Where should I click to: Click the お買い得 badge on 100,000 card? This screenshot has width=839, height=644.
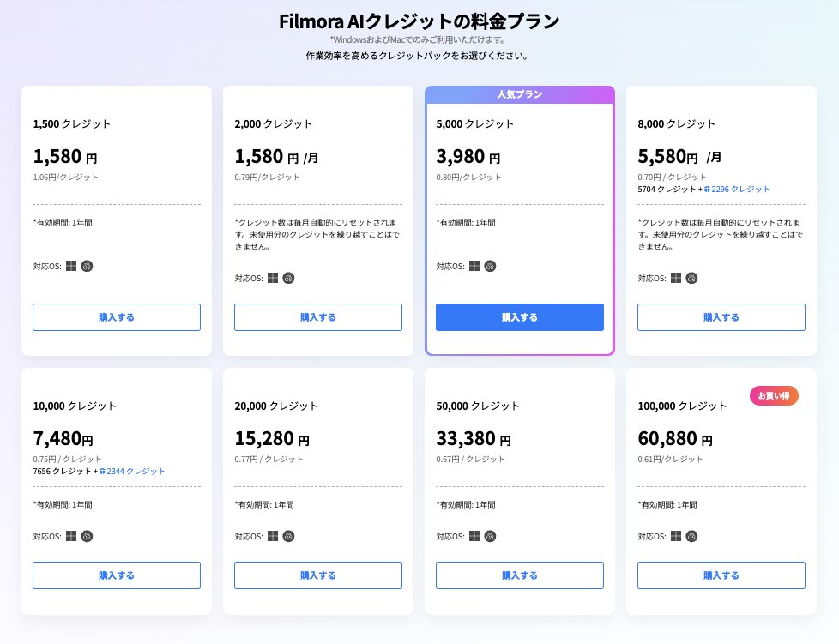coord(773,395)
